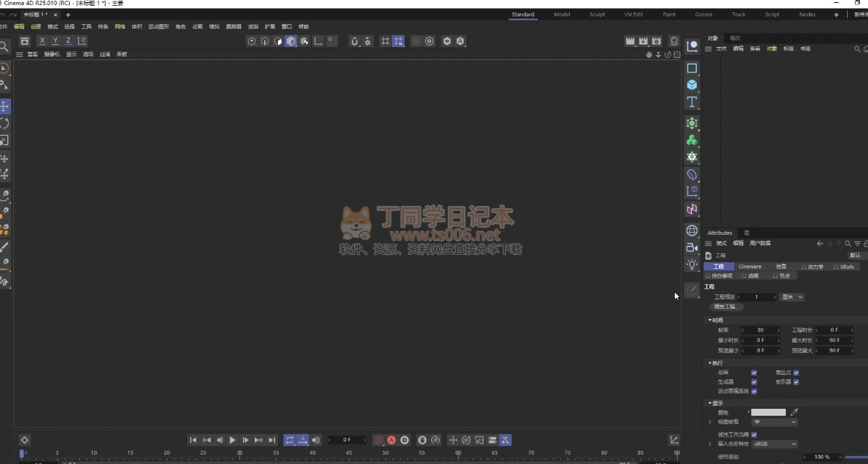
Task: Toggle the Y axis lock
Action: point(55,41)
